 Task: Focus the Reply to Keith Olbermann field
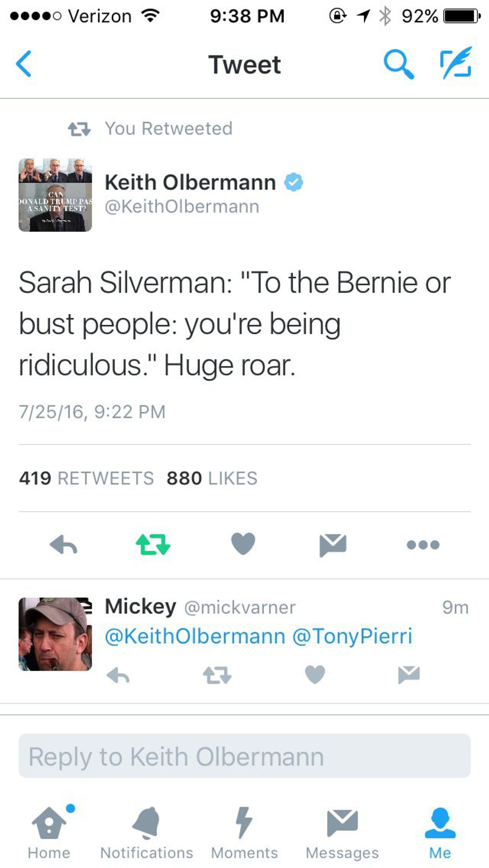click(x=244, y=756)
